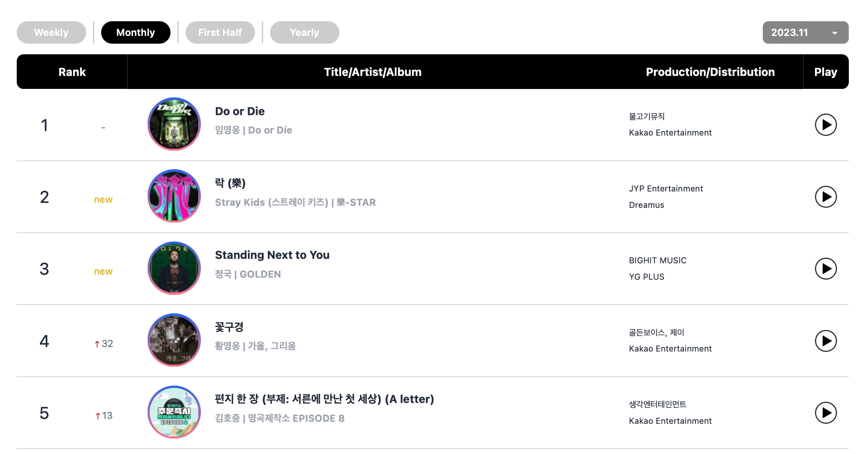Screen dimensions: 868x454
Task: Open the 꽃구경 song title link
Action: tap(229, 327)
